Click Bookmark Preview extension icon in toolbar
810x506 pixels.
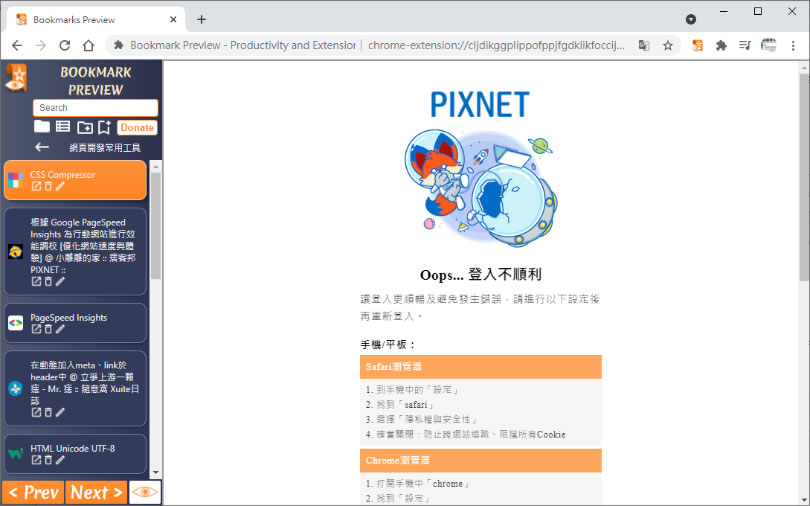coord(697,45)
